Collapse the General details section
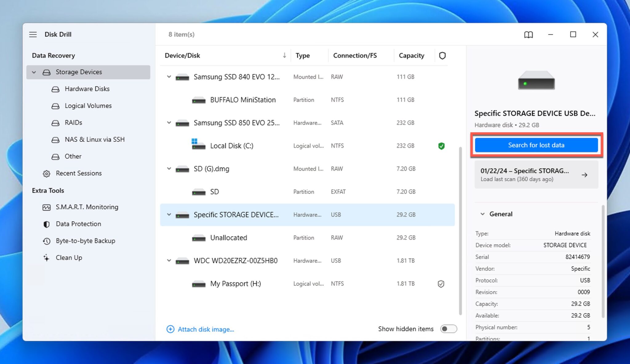The image size is (630, 364). tap(483, 214)
